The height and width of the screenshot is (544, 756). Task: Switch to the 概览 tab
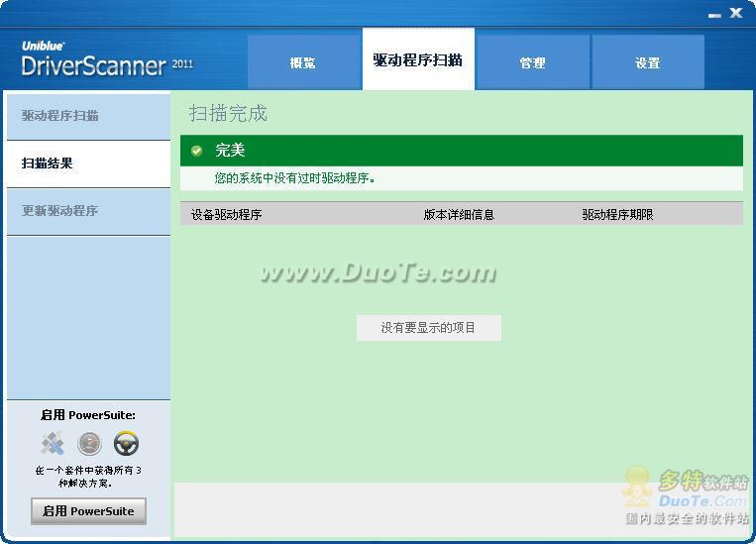(x=305, y=62)
